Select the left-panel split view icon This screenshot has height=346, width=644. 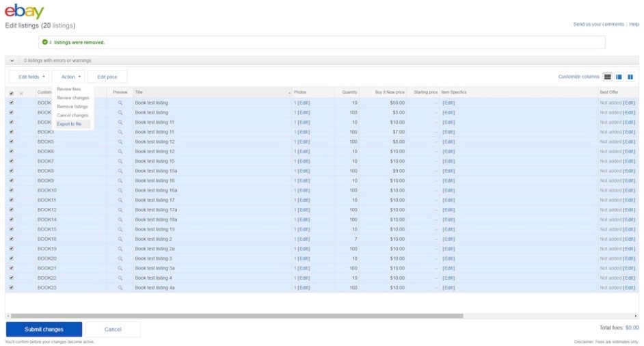click(x=619, y=77)
